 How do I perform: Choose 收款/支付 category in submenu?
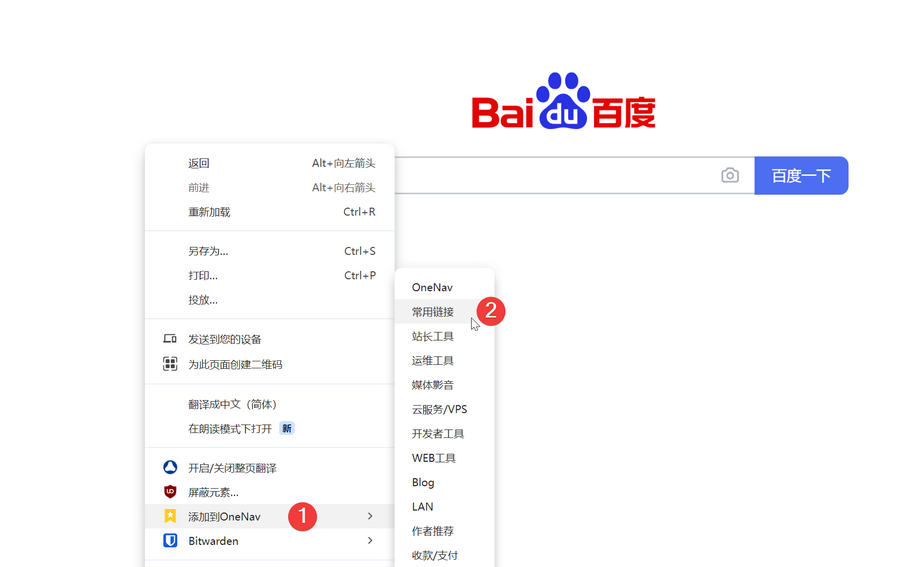(x=445, y=555)
